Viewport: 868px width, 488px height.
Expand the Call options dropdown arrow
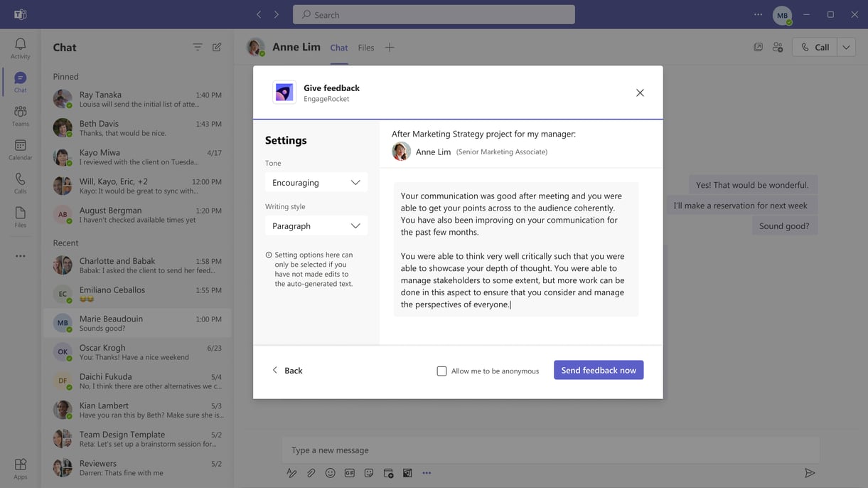846,47
